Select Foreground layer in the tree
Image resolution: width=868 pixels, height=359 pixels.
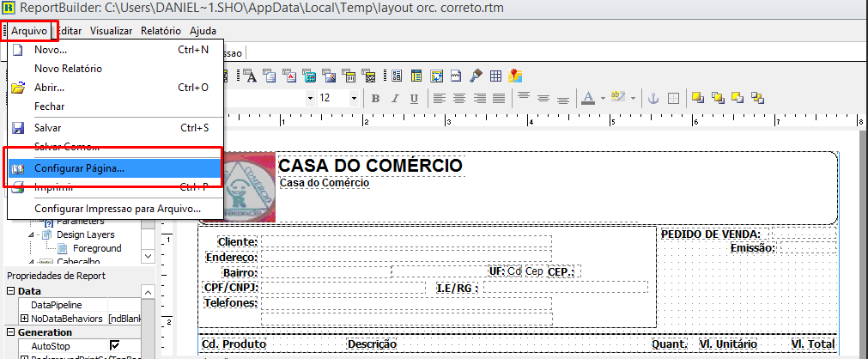point(97,248)
